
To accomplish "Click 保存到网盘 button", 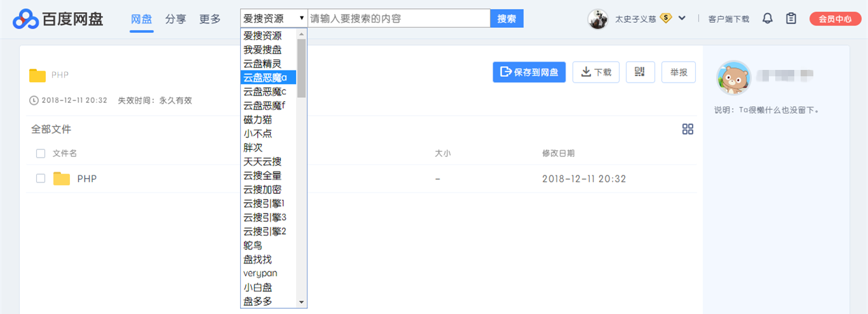I will [x=529, y=72].
